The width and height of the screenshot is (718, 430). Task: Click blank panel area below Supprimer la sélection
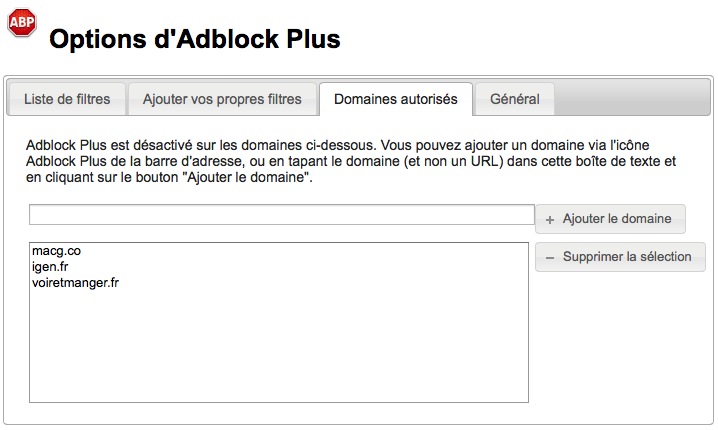(620, 343)
